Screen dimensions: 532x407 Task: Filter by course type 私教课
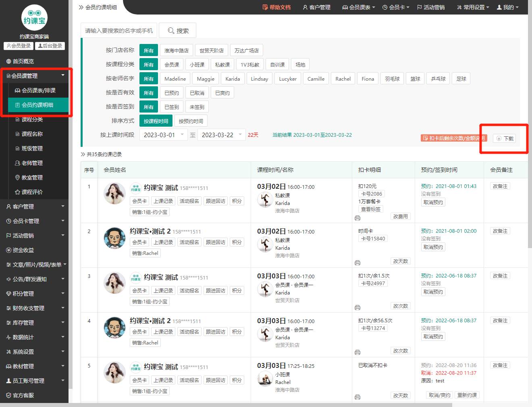coord(222,65)
